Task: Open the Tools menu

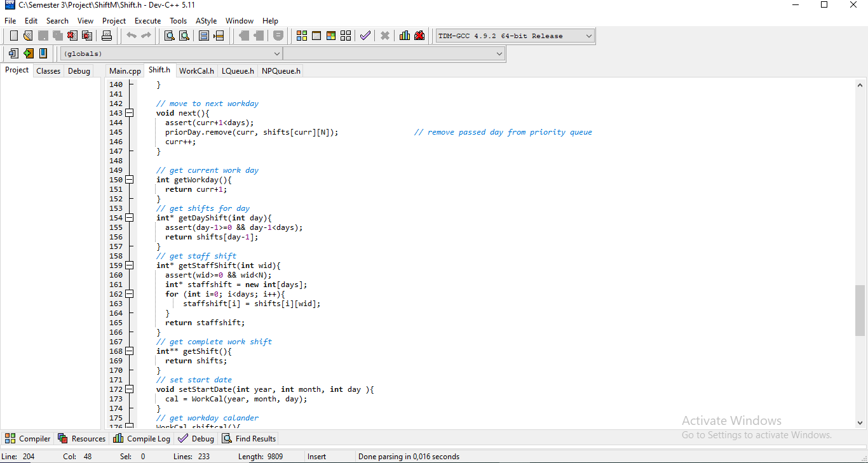Action: click(179, 21)
